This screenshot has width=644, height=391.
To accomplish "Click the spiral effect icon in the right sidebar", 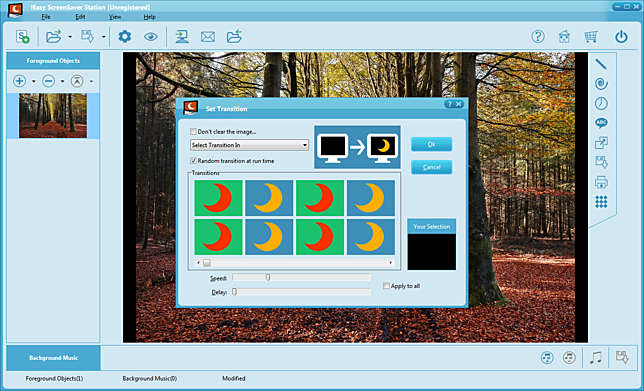I will pos(601,84).
